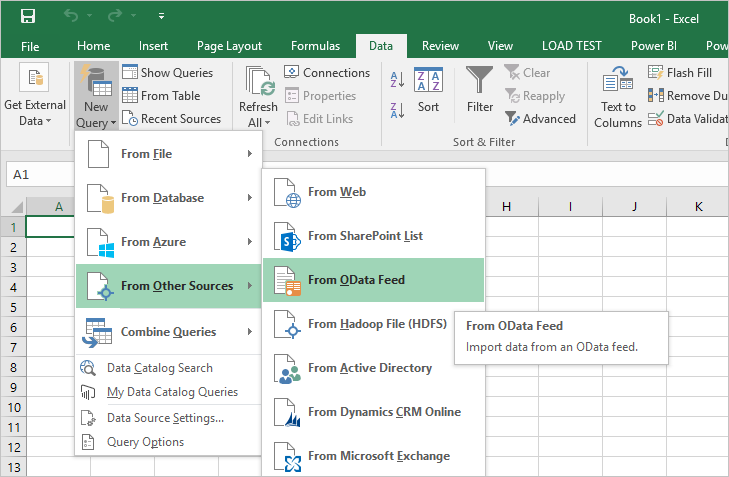Click the Flash Fill button

(x=680, y=73)
